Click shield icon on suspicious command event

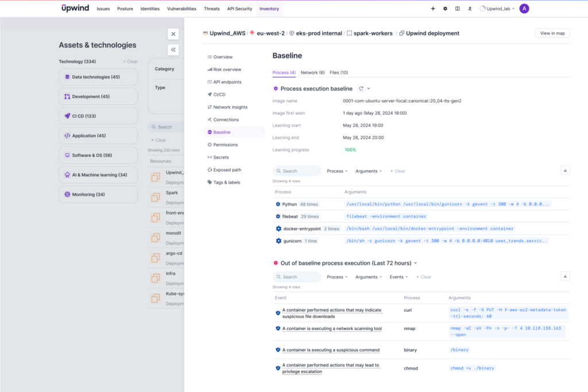pyautogui.click(x=278, y=350)
